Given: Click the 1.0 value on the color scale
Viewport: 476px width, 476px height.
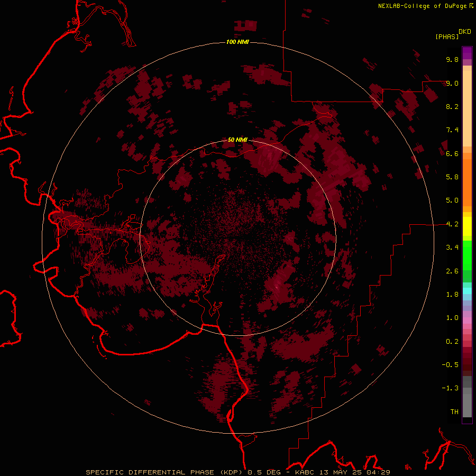Looking at the screenshot, I should click(452, 318).
